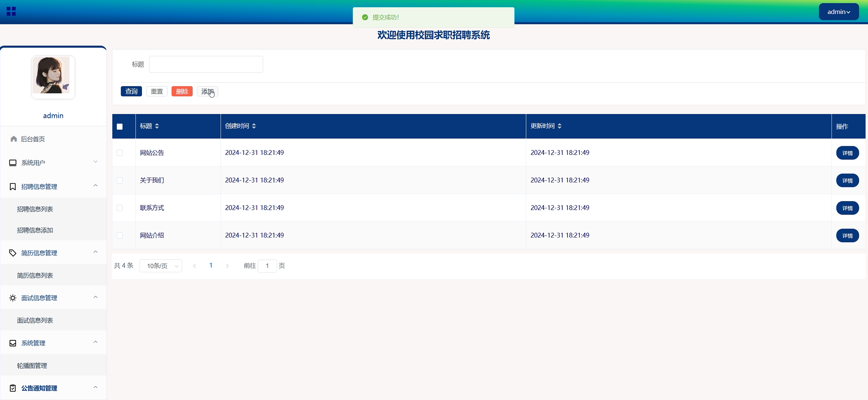
Task: Sort the table by 创建时间 arrows
Action: pyautogui.click(x=254, y=126)
